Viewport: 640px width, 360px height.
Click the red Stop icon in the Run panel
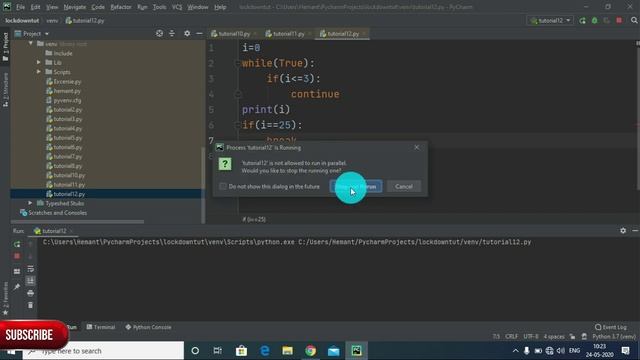pyautogui.click(x=17, y=256)
